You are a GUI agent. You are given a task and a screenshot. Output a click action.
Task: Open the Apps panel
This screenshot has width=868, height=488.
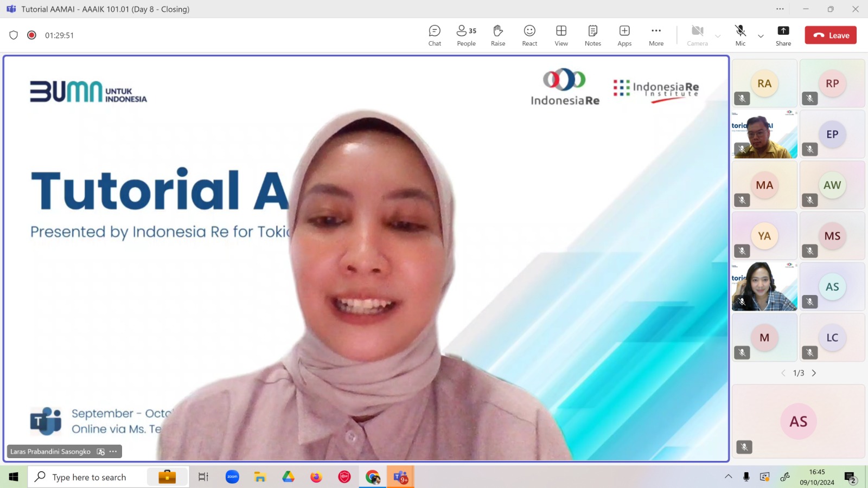point(624,36)
